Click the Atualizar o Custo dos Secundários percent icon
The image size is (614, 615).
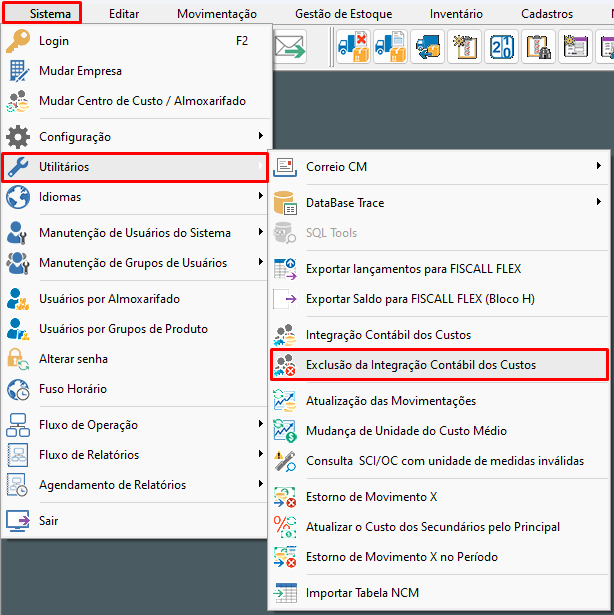point(285,527)
